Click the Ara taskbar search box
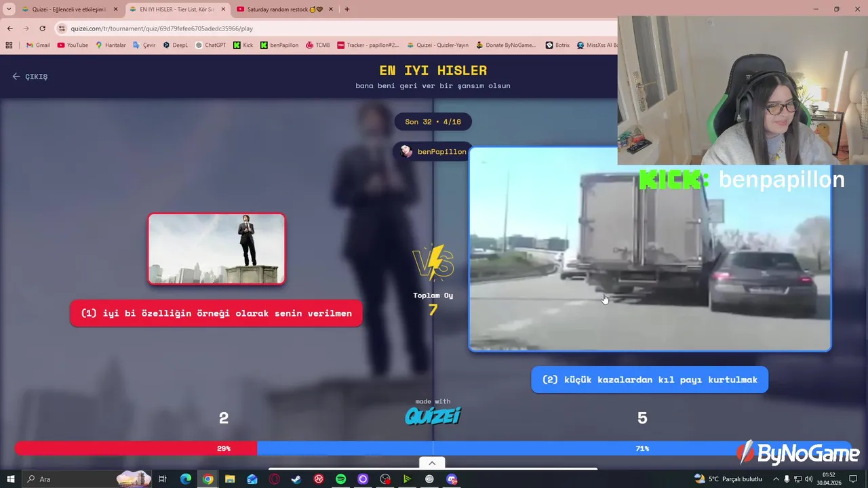Image resolution: width=868 pixels, height=488 pixels. 87,479
